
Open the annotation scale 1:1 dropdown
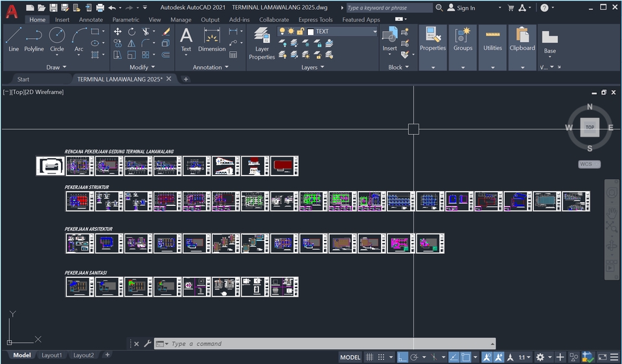pos(524,357)
